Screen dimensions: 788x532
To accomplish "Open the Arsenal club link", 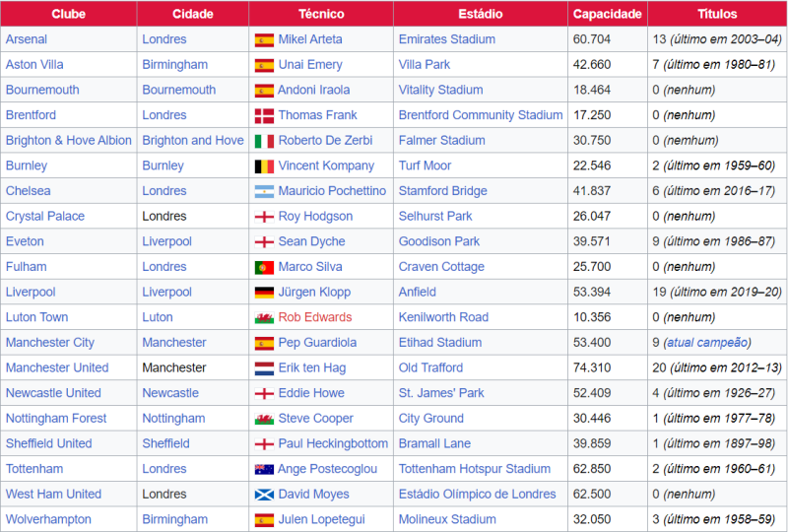I will coord(27,39).
